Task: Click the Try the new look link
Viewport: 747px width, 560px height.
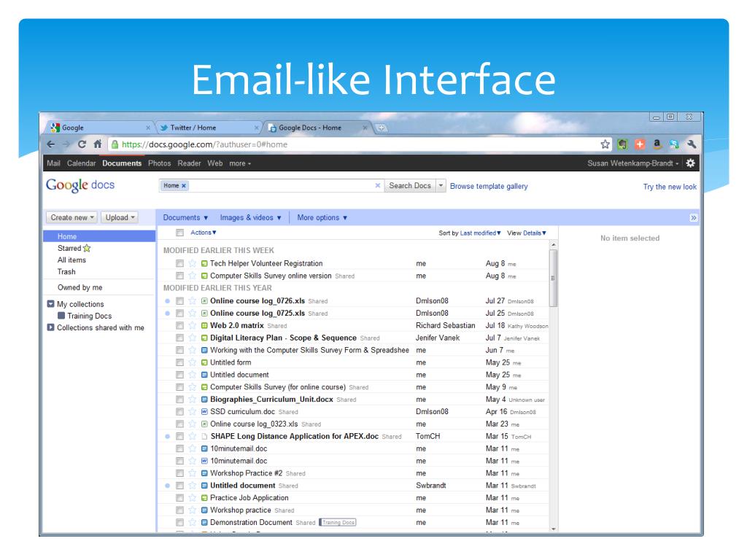Action: (670, 187)
